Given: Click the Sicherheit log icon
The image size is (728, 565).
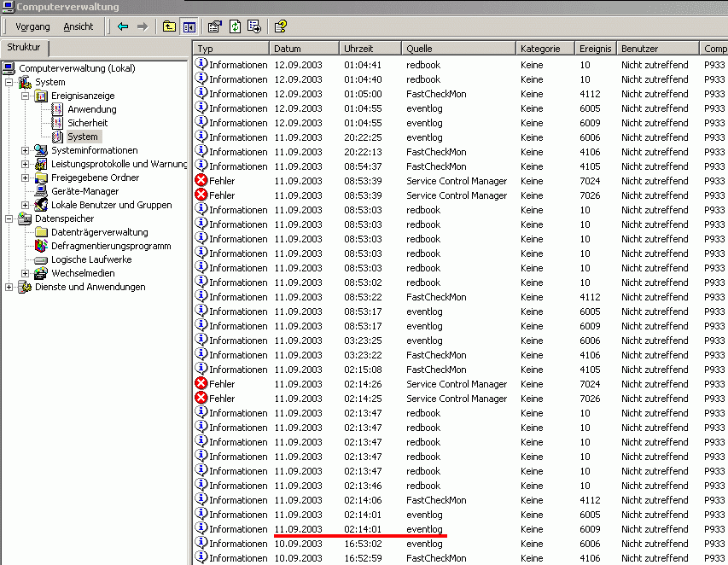Looking at the screenshot, I should coord(57,123).
